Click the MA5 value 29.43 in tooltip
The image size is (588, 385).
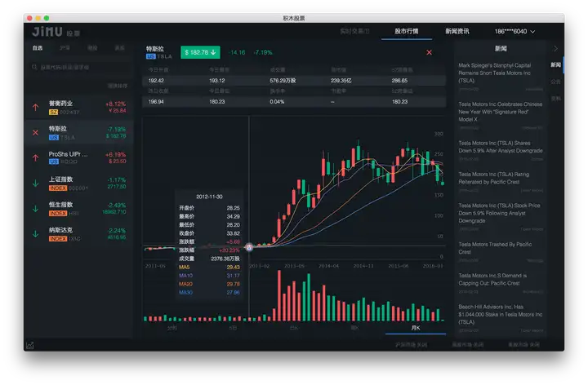[x=233, y=267]
